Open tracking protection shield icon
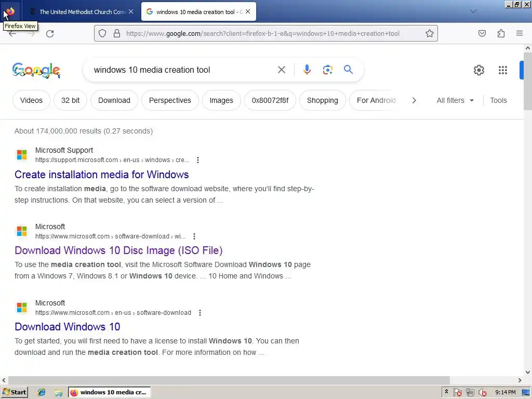532x399 pixels. click(102, 33)
